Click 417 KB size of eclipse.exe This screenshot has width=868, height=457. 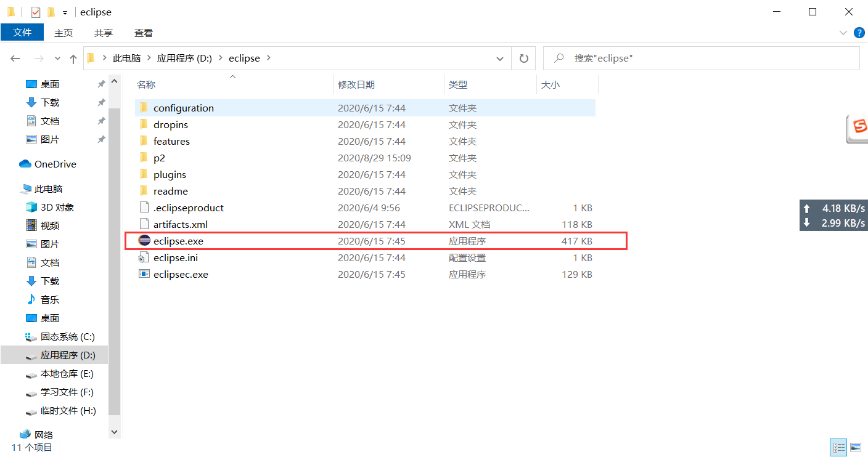coord(577,241)
